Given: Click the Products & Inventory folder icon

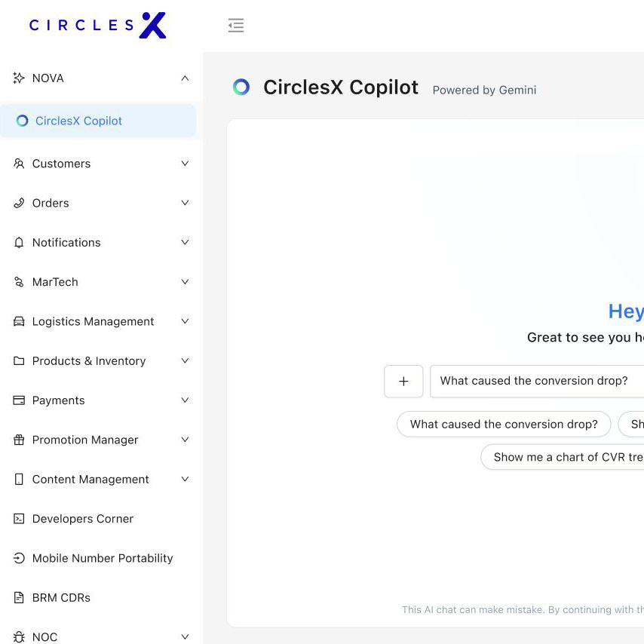Looking at the screenshot, I should click(x=19, y=360).
